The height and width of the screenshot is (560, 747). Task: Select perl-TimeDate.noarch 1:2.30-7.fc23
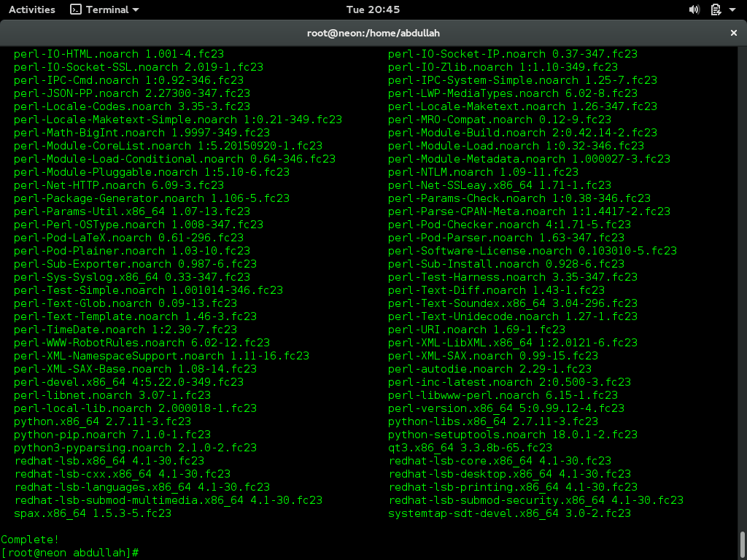coord(125,330)
